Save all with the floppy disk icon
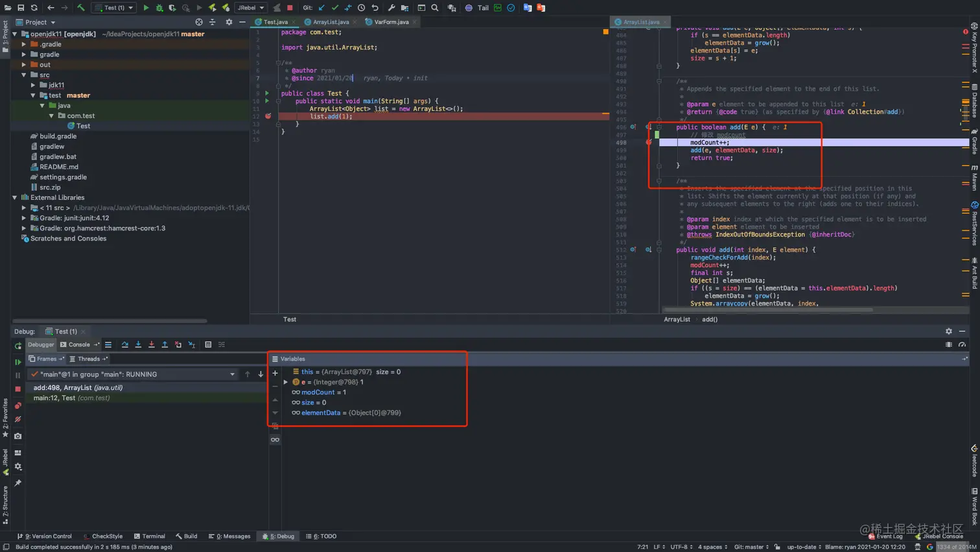The height and width of the screenshot is (552, 980). [x=21, y=8]
